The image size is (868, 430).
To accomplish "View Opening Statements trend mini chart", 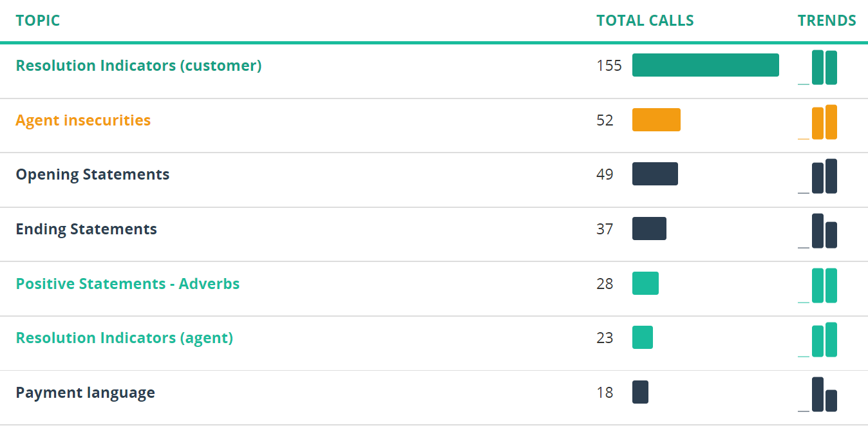I will pyautogui.click(x=817, y=176).
